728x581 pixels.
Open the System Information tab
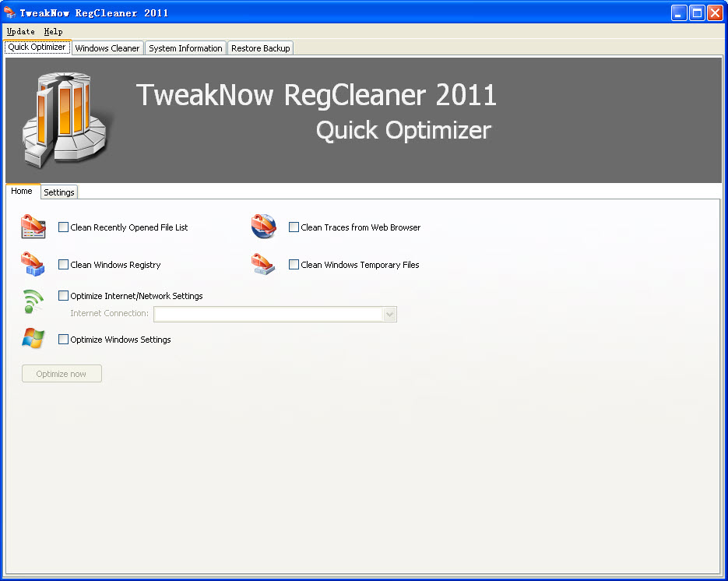[x=185, y=48]
